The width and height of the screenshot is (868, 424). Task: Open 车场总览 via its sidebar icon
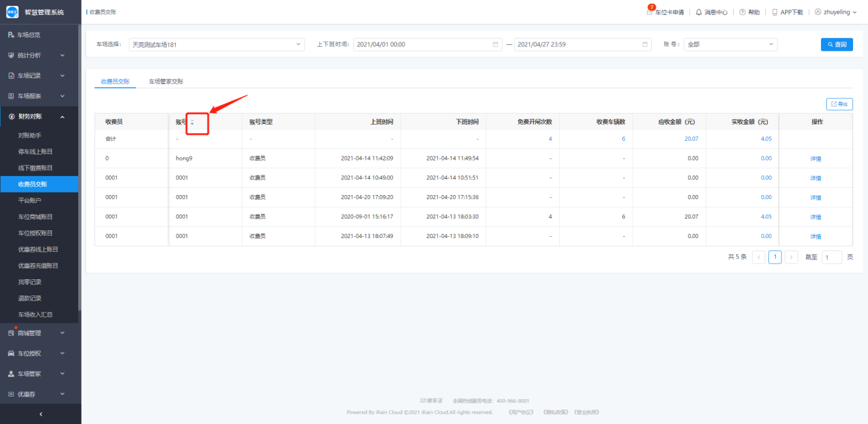coord(11,35)
